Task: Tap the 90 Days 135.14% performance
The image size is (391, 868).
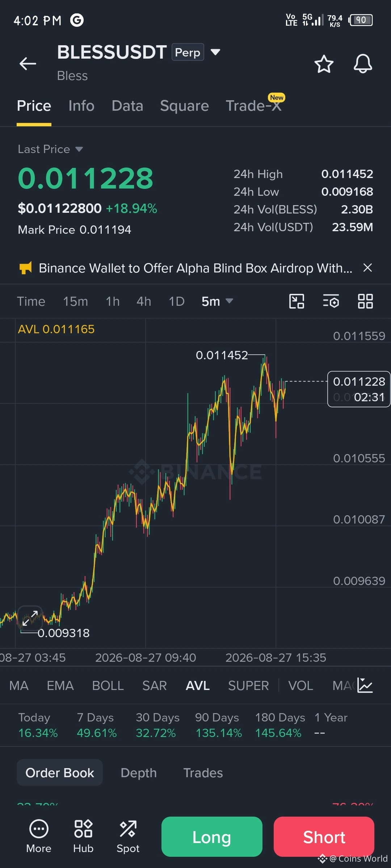Action: [218, 725]
